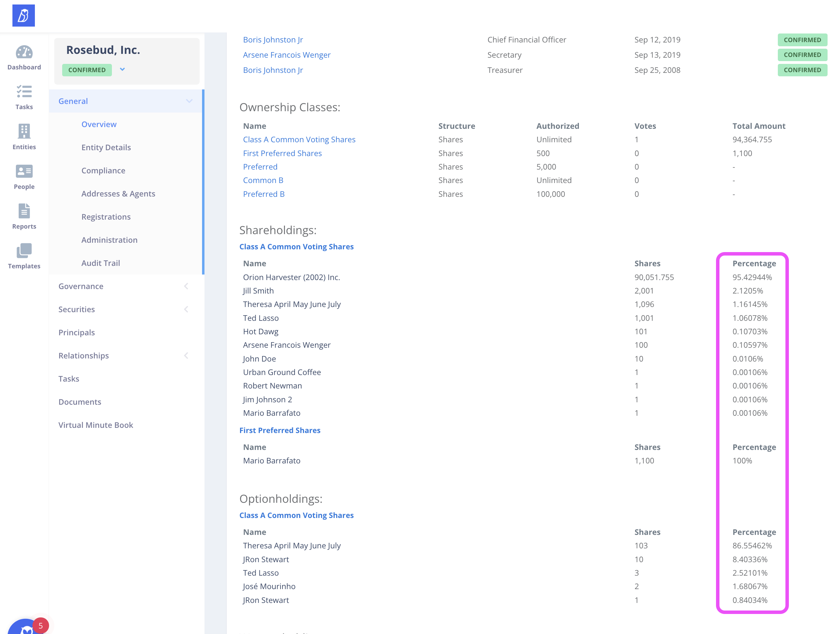Open the First Preferred Shares class link
The image size is (840, 634).
(x=282, y=153)
